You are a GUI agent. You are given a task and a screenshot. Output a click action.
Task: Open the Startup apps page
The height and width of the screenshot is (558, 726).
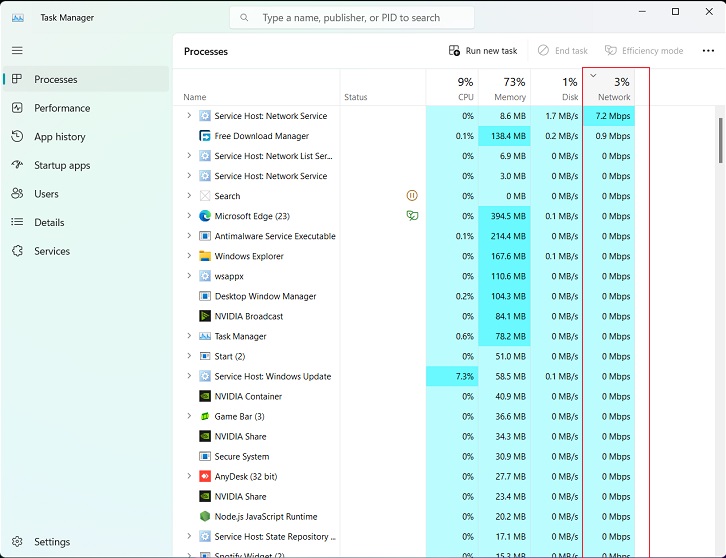[86, 165]
